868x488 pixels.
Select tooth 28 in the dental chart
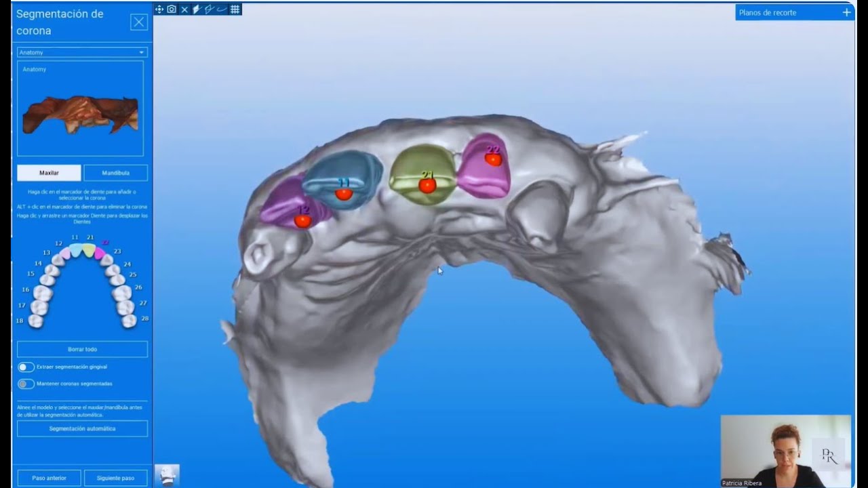129,321
